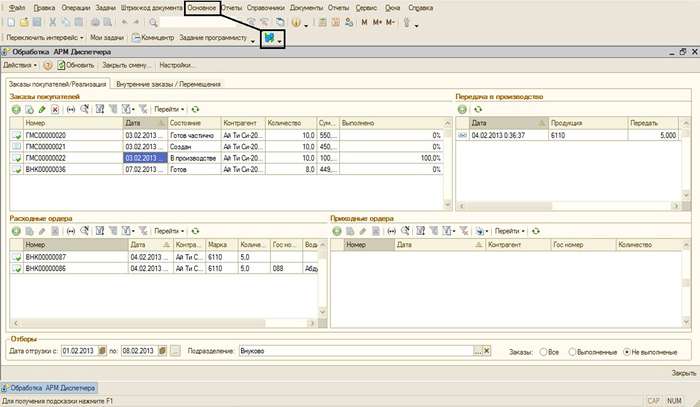Refresh the Передача в производство list
700x407 pixels.
pos(478,109)
